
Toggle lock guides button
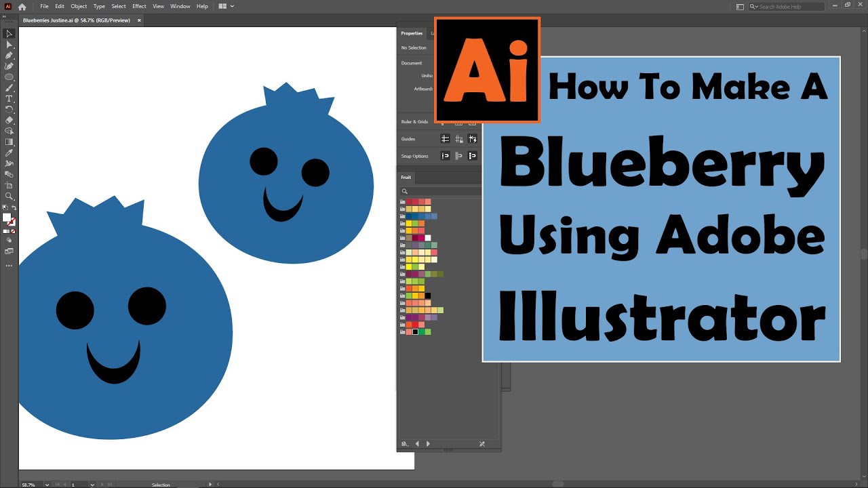tap(458, 138)
